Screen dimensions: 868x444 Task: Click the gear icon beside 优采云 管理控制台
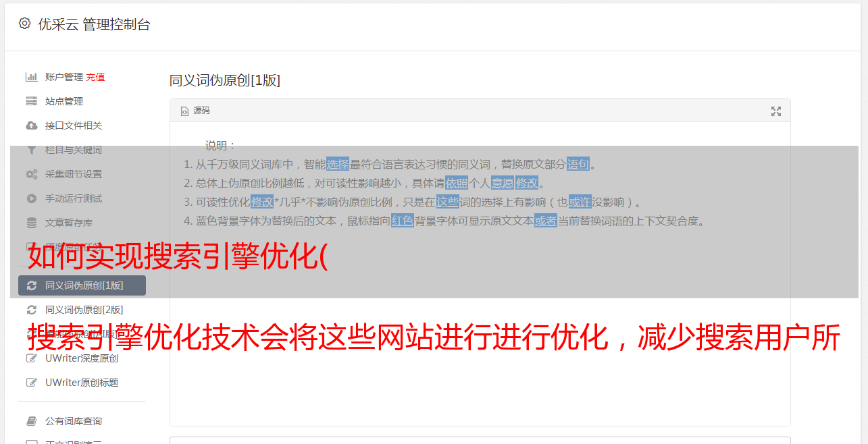pos(25,24)
